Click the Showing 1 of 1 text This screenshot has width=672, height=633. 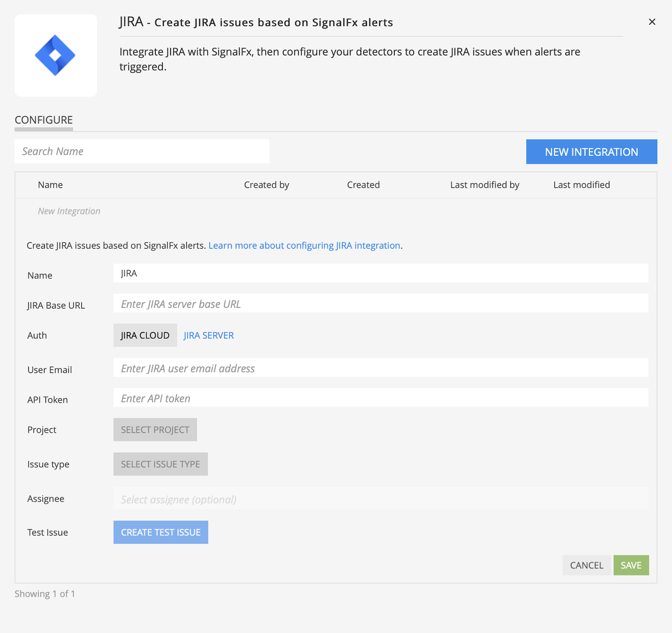click(45, 594)
